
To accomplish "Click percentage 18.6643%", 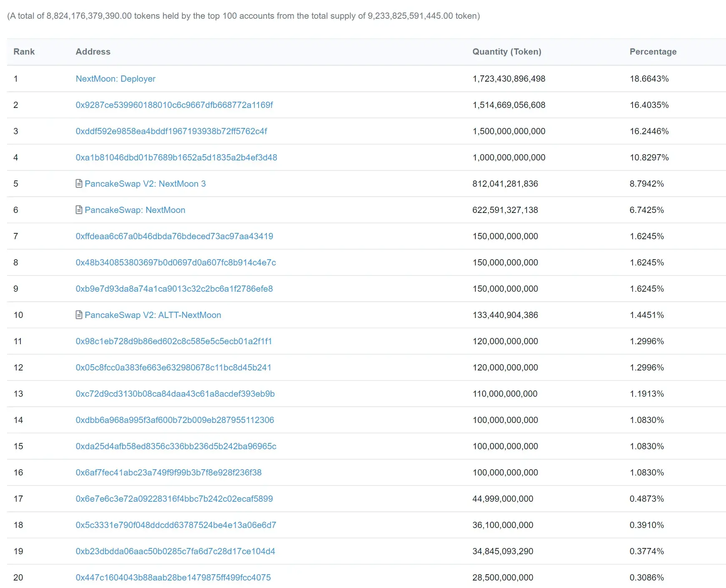I will pos(649,79).
